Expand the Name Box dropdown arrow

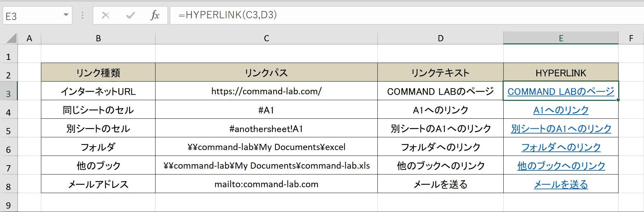pos(66,15)
